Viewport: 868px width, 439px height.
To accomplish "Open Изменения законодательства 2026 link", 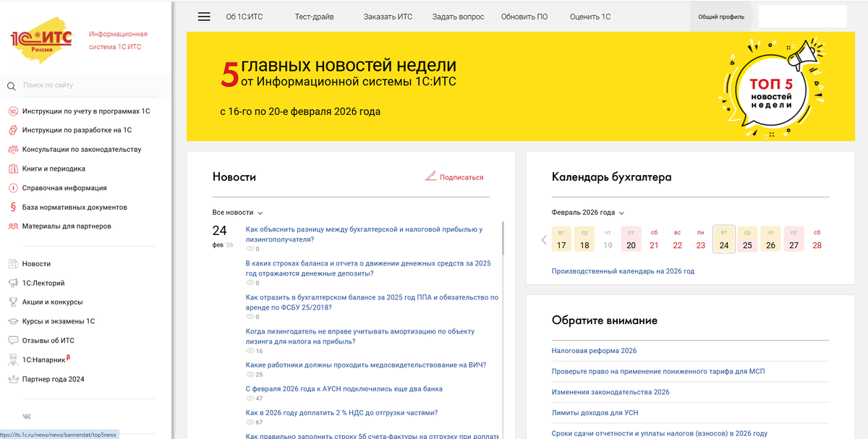I will point(610,392).
